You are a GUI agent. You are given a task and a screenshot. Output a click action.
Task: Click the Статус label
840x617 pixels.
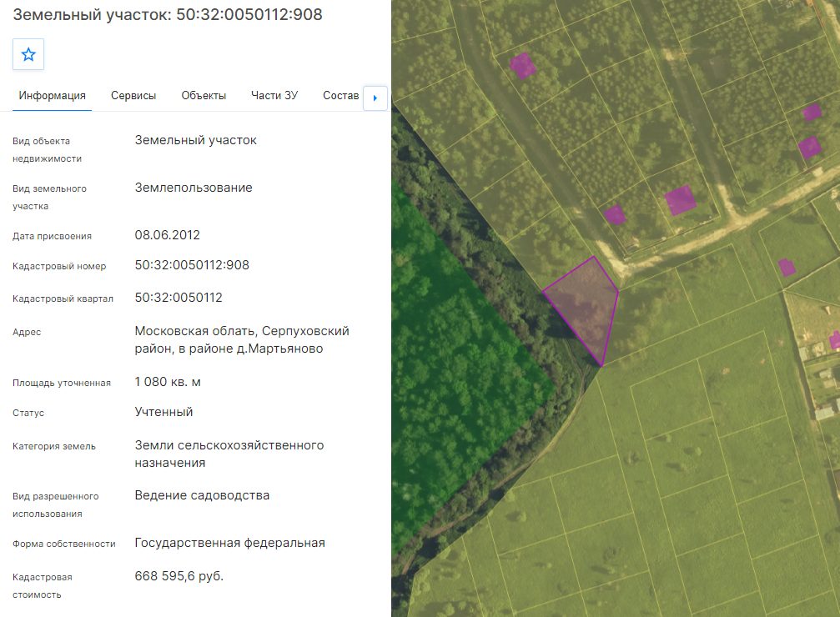pos(28,413)
